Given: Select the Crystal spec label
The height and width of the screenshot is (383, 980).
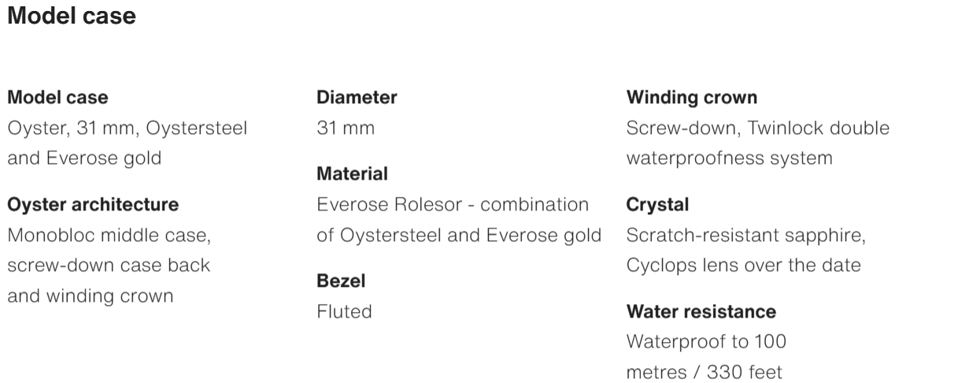Looking at the screenshot, I should (x=657, y=205).
